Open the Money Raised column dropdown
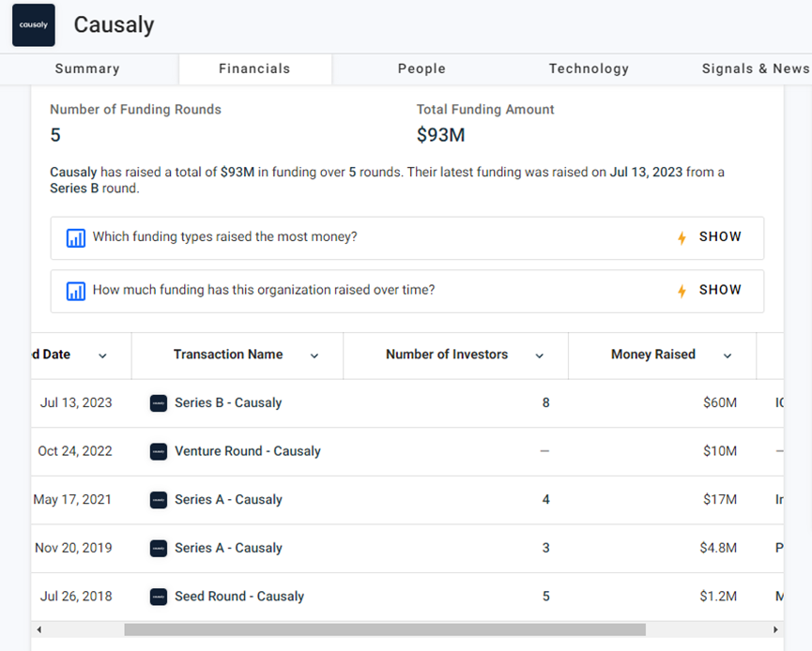Image resolution: width=812 pixels, height=651 pixels. 728,356
